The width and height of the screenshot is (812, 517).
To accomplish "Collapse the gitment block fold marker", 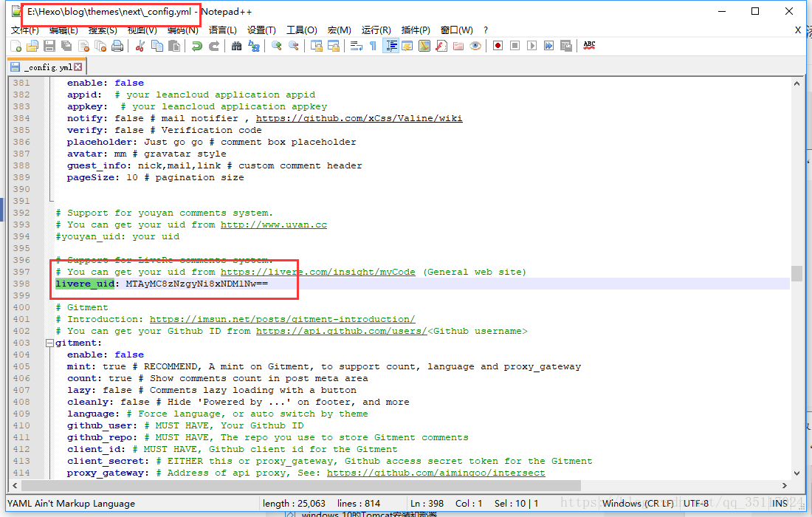I will pyautogui.click(x=49, y=343).
